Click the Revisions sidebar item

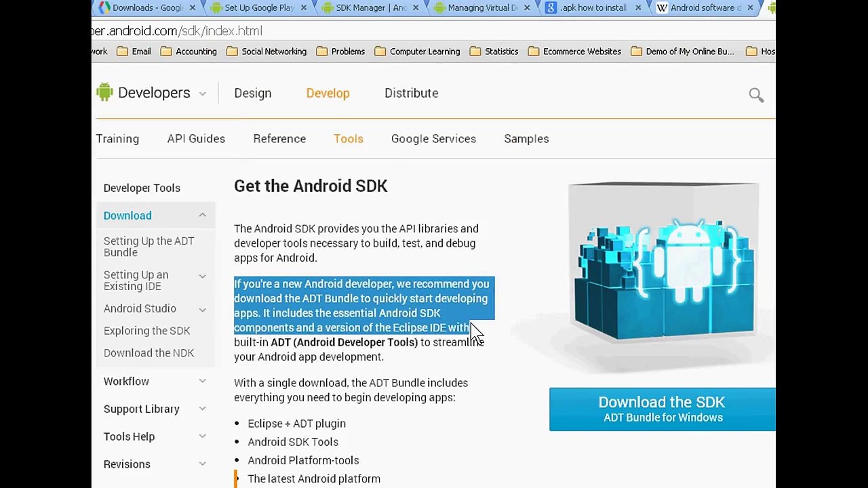point(127,464)
